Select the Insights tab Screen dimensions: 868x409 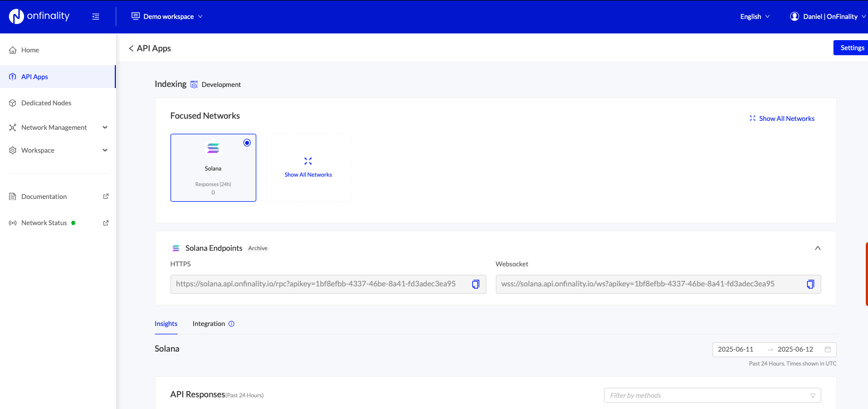(x=166, y=323)
